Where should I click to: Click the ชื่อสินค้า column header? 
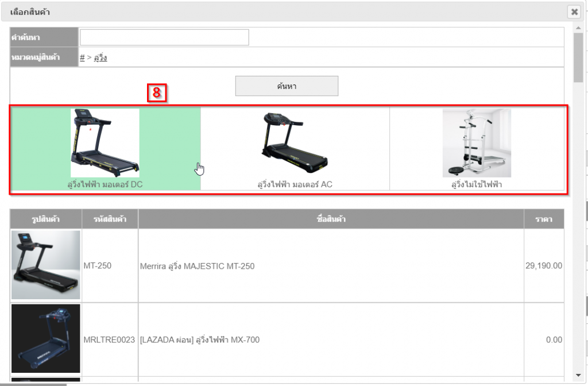(x=331, y=219)
